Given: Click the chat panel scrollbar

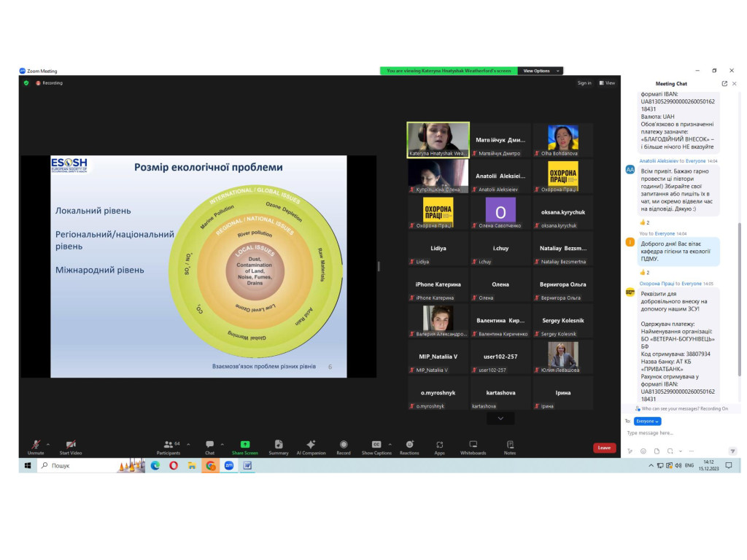Looking at the screenshot, I should coord(739,300).
